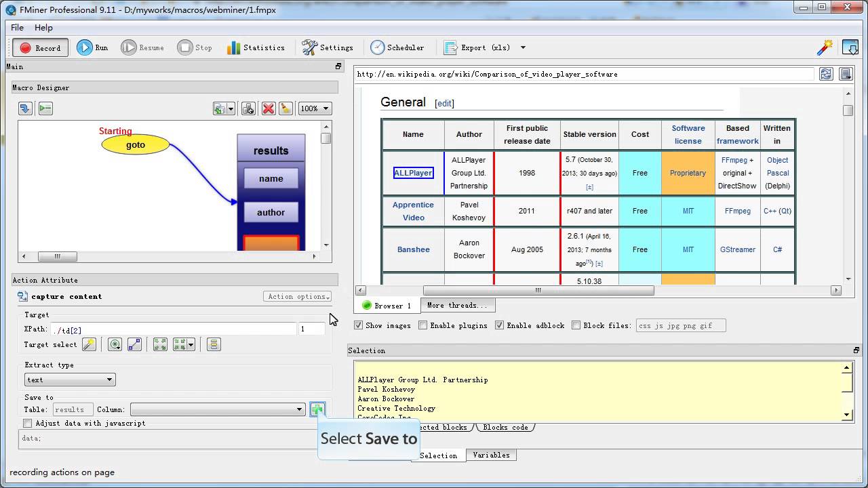Select the orange action block under author
Viewport: 868px width, 488px height.
271,243
